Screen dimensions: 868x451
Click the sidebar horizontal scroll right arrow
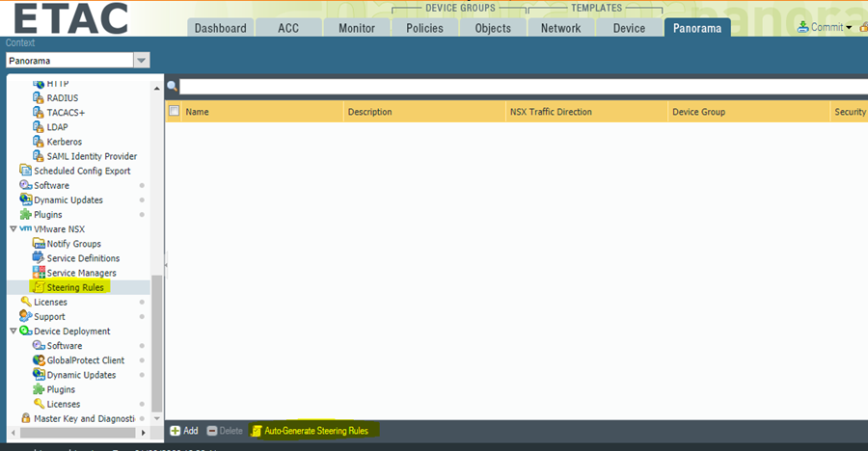coord(144,432)
